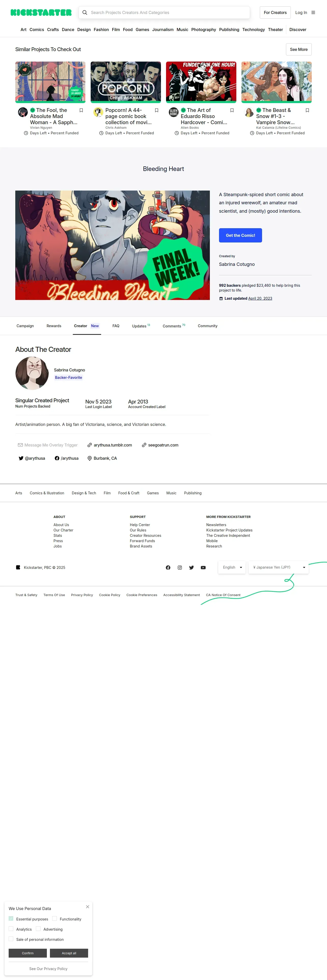Open Comics & Illustration footer category
327x980 pixels.
47,493
